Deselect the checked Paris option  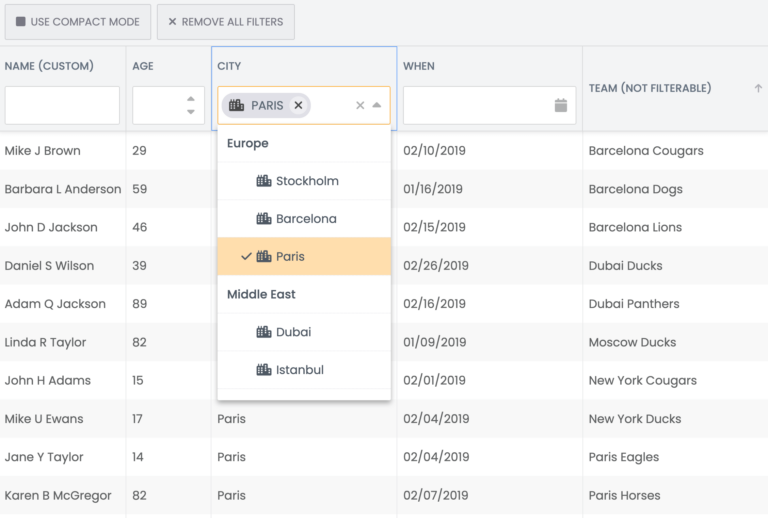304,256
